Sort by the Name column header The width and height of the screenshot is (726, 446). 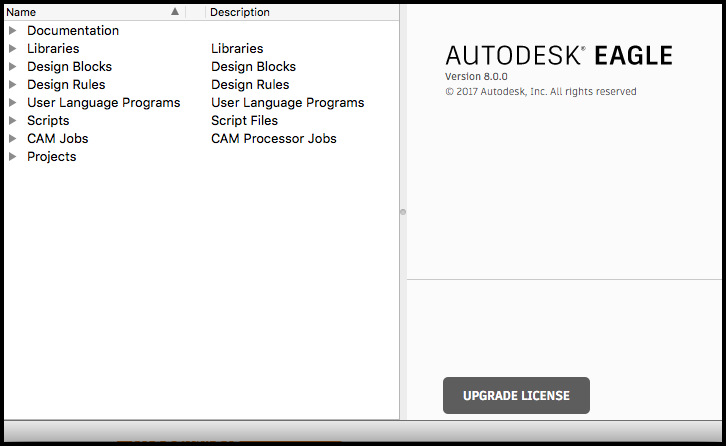(x=94, y=12)
